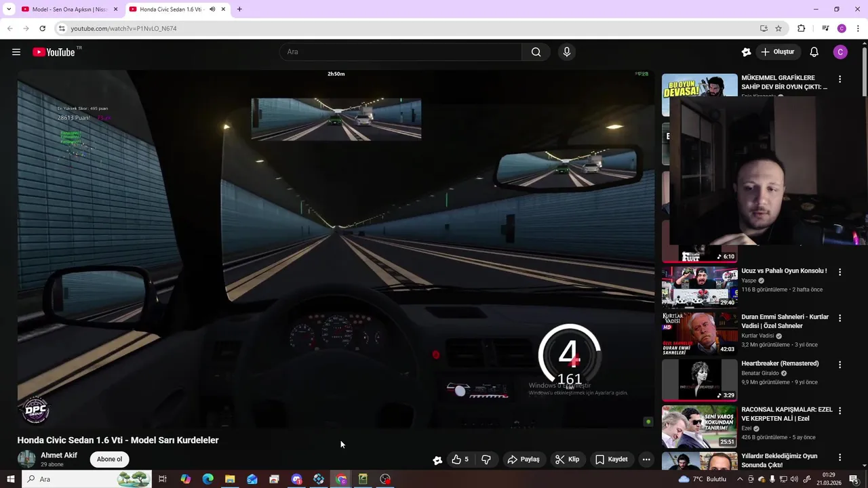
Task: Start voice search with the microphone icon
Action: coord(567,52)
